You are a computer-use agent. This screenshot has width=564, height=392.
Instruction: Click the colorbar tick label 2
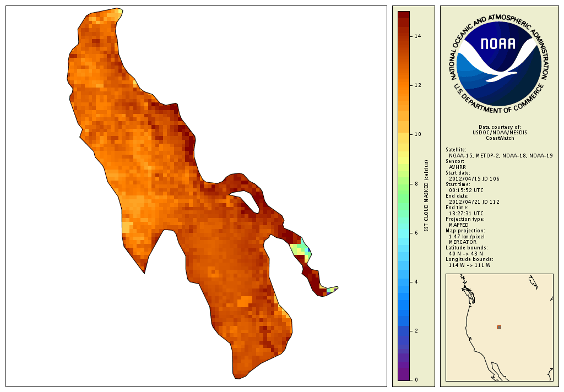pyautogui.click(x=416, y=331)
